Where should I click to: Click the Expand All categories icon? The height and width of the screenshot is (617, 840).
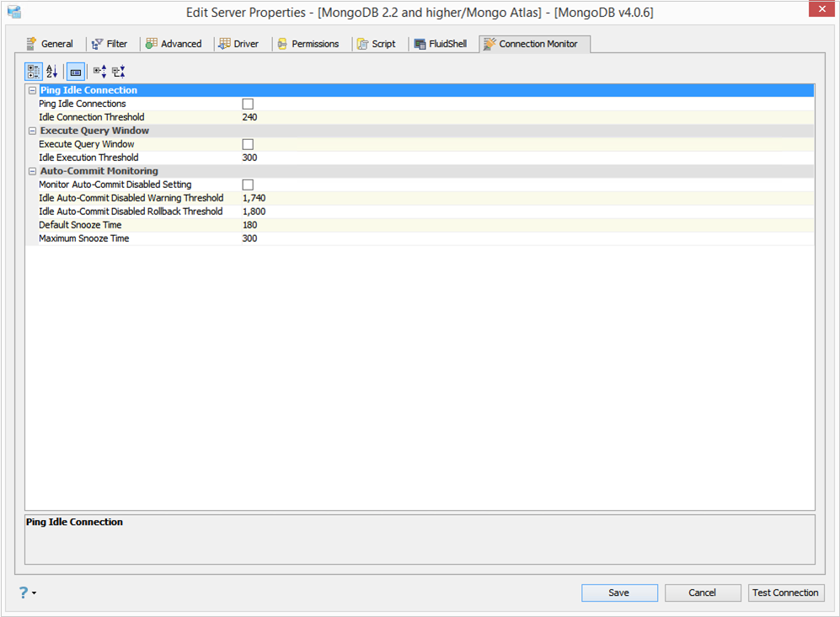coord(99,72)
